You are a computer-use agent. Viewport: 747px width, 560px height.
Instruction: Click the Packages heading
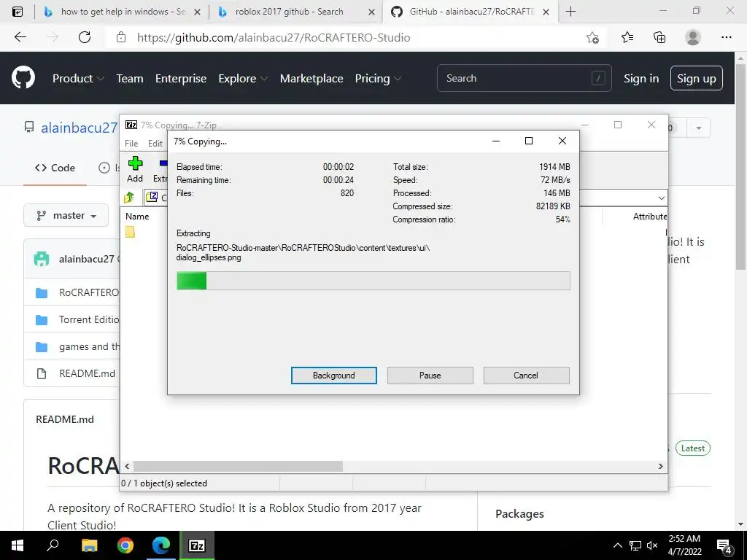519,514
